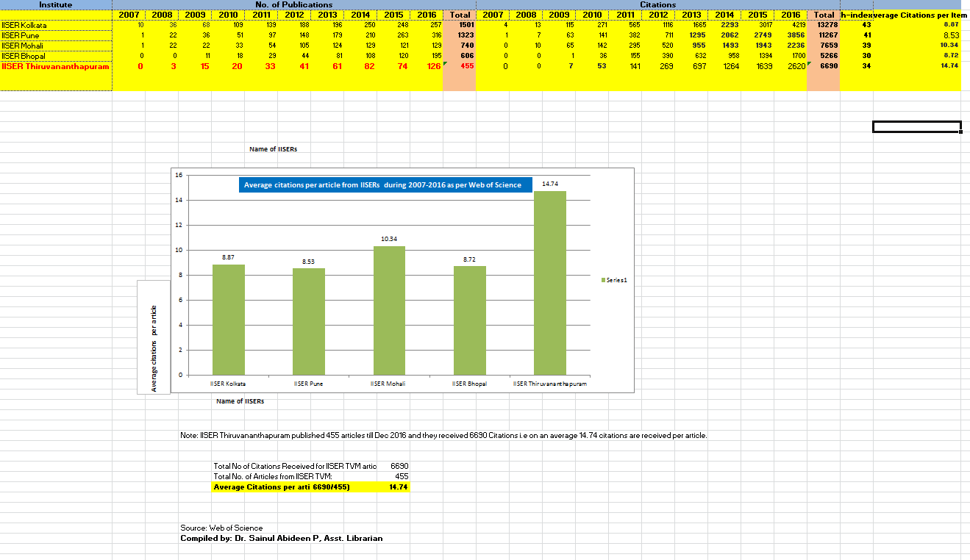
Task: Click the green Series1 legend marker
Action: point(604,280)
